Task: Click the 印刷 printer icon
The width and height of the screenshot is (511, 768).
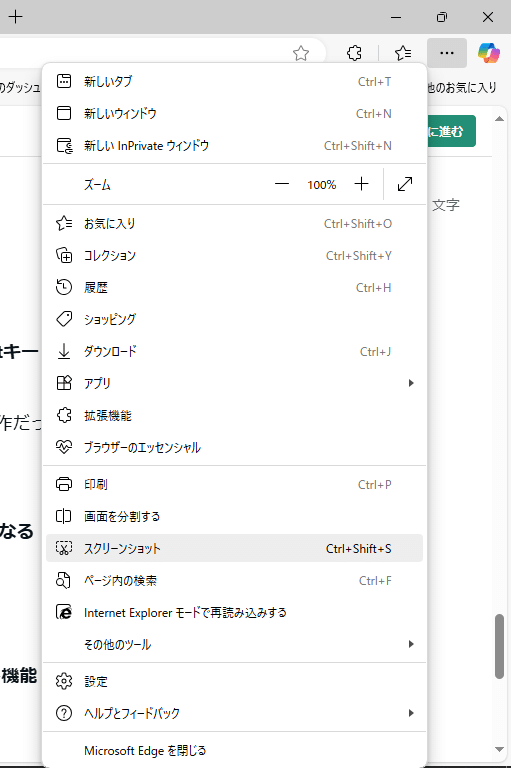Action: tap(64, 484)
